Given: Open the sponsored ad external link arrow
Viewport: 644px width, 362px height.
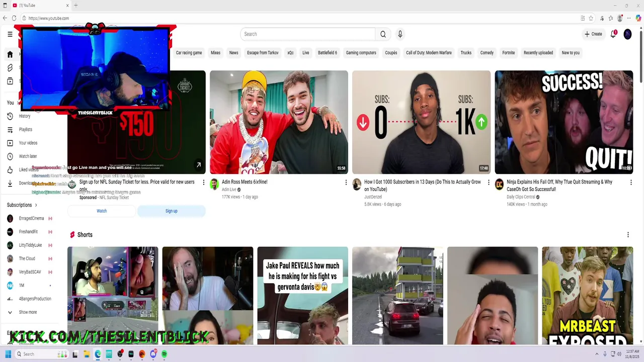Looking at the screenshot, I should click(199, 165).
